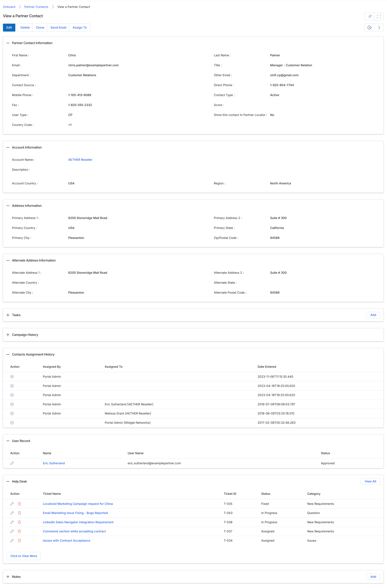Open LinkedIn Sales Navigator Integration ticket
Image resolution: width=387 pixels, height=588 pixels.
[78, 522]
